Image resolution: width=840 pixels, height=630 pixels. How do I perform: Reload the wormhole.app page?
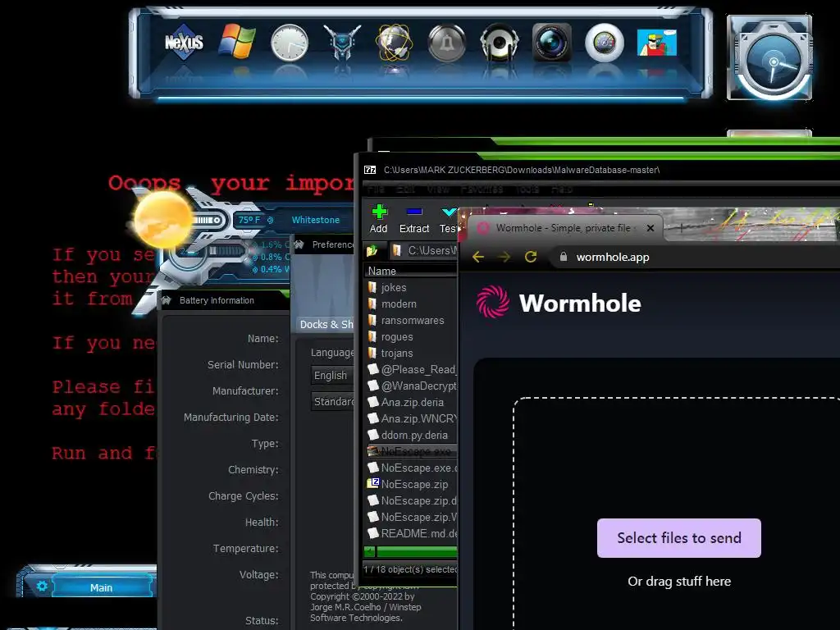pyautogui.click(x=531, y=257)
